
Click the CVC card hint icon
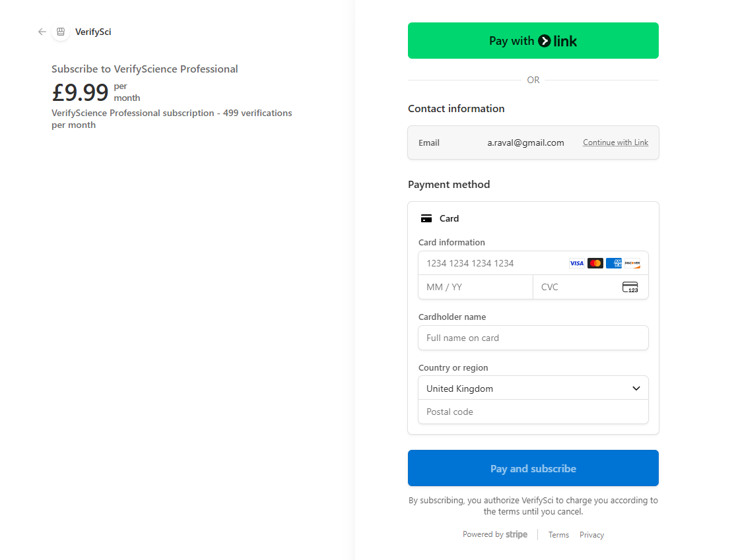click(630, 287)
